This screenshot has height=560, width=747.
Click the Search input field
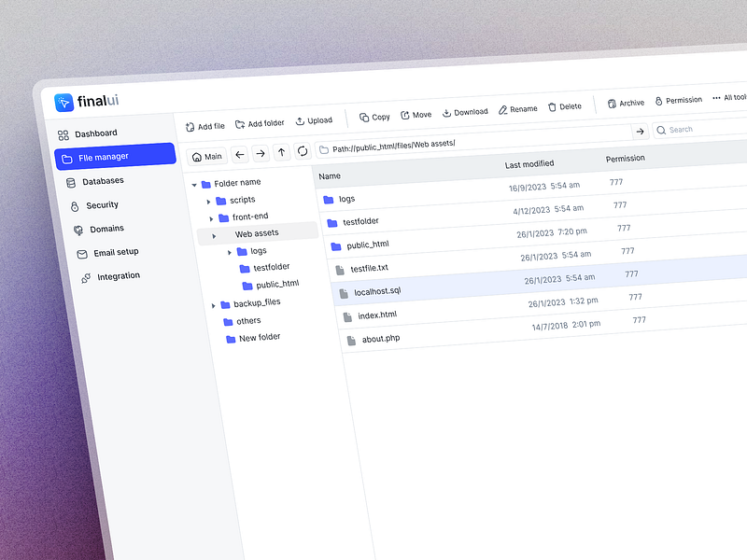click(x=700, y=130)
